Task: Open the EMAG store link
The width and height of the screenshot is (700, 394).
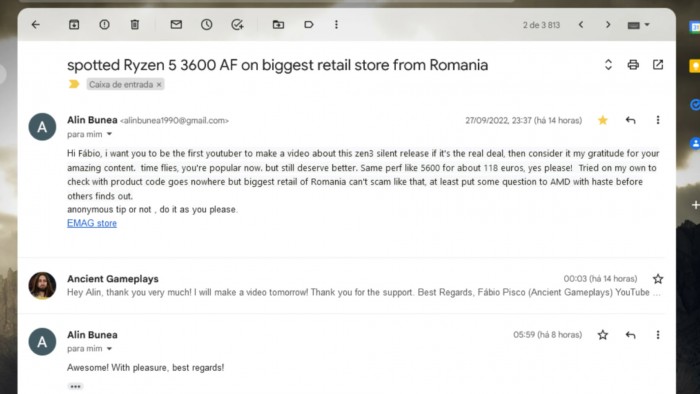Action: [x=92, y=224]
